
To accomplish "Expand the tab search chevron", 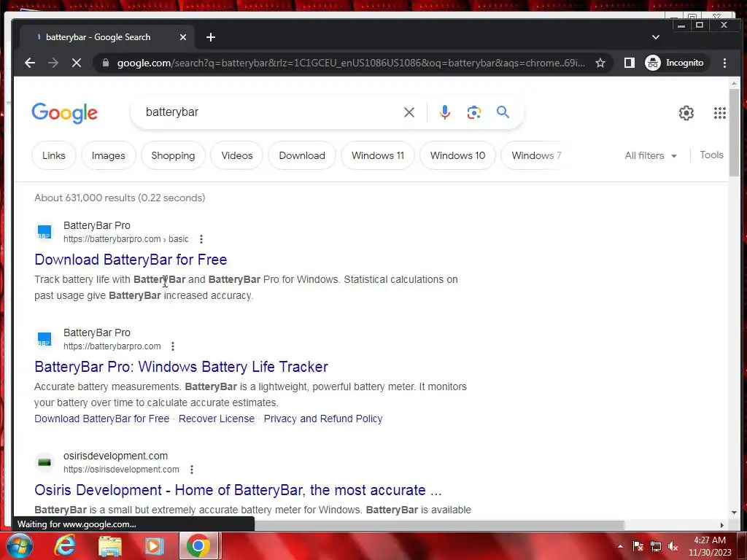I will point(656,37).
